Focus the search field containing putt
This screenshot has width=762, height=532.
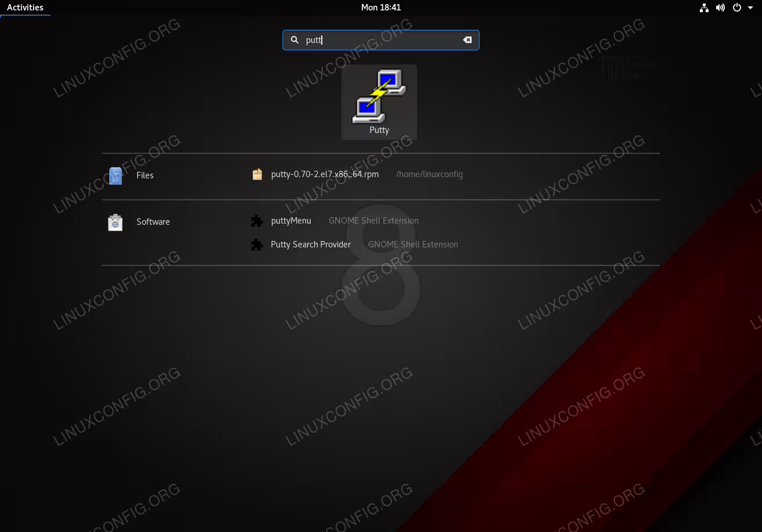pyautogui.click(x=381, y=40)
